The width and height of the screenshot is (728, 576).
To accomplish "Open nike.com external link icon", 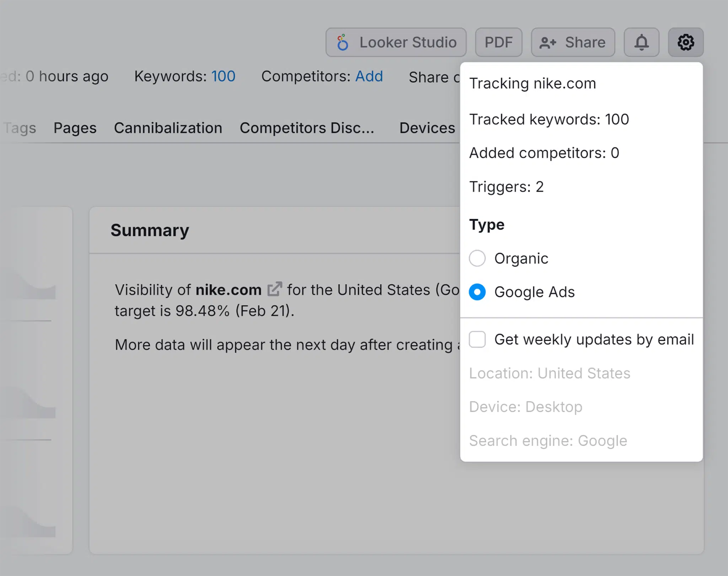I will (274, 289).
